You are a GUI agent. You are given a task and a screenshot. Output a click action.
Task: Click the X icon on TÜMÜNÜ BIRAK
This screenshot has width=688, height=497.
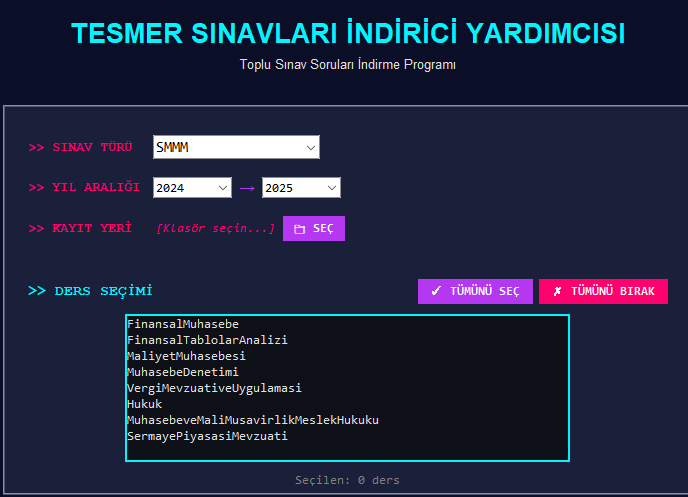pyautogui.click(x=557, y=291)
